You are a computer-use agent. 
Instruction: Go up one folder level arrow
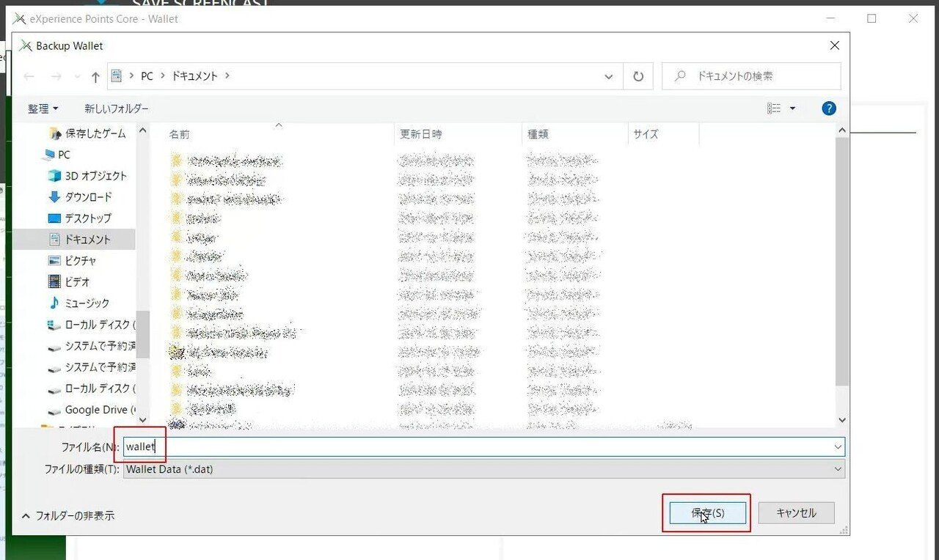click(x=95, y=76)
